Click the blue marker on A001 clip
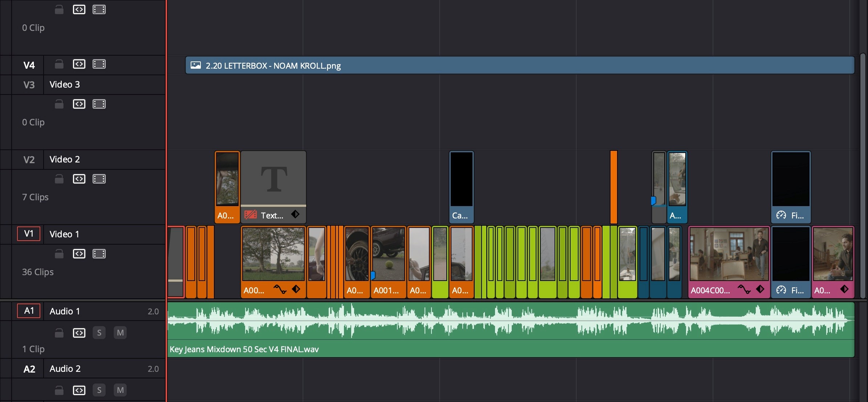This screenshot has width=868, height=402. click(373, 275)
